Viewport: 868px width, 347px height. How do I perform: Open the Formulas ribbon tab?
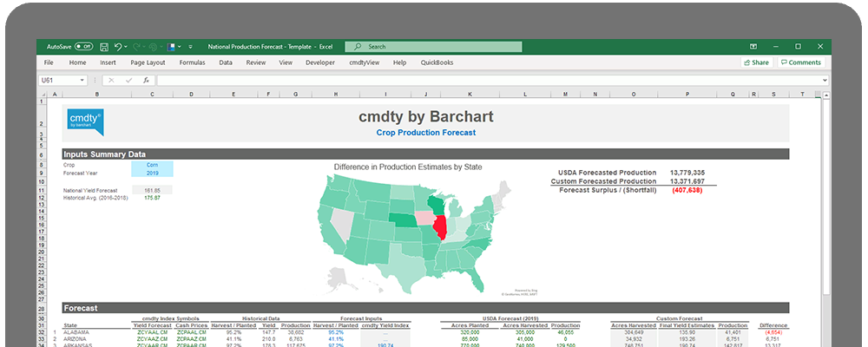192,62
